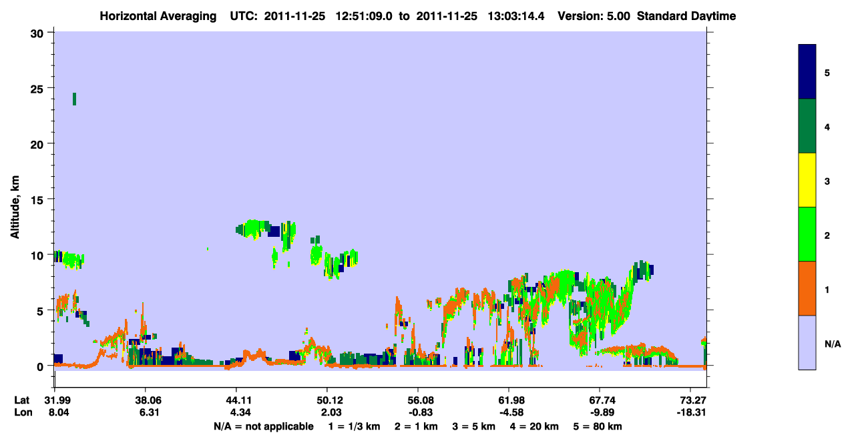Click the altitude tick label 25
Screen dimensions: 868x445
coord(39,88)
